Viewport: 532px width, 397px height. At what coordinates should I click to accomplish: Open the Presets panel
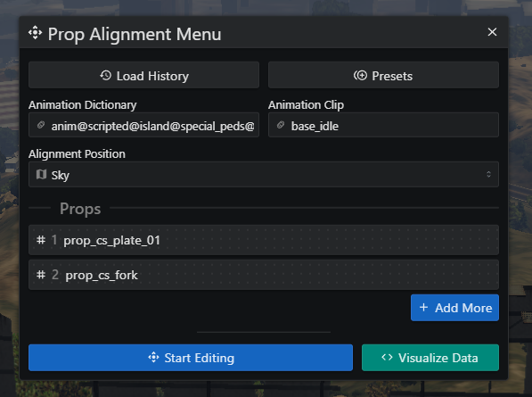[383, 76]
